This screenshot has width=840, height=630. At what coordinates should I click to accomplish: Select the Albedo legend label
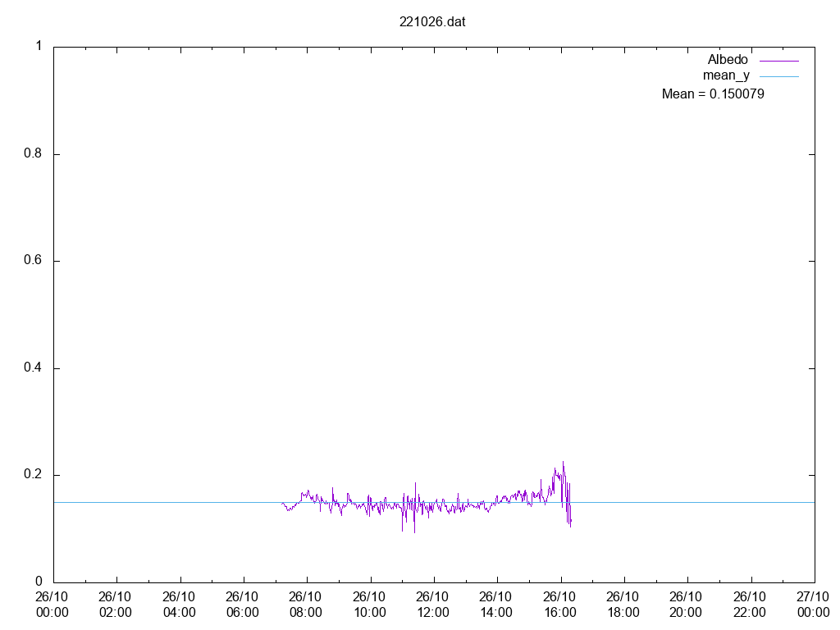click(728, 59)
